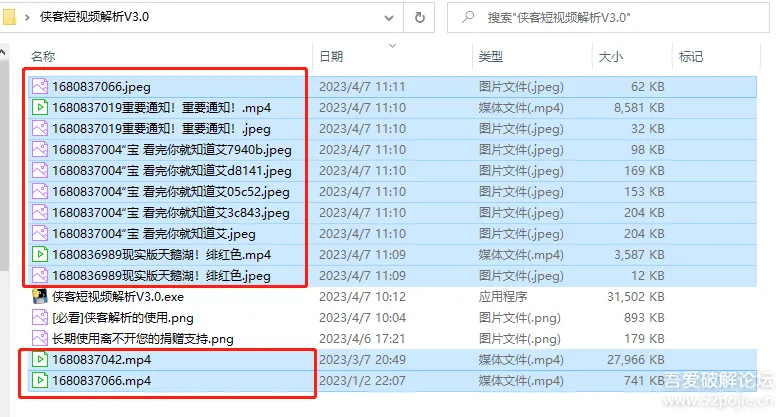The image size is (783, 417).
Task: Click the video icon of 现实版天鹅湖 绯红色.mp4
Action: pos(40,254)
